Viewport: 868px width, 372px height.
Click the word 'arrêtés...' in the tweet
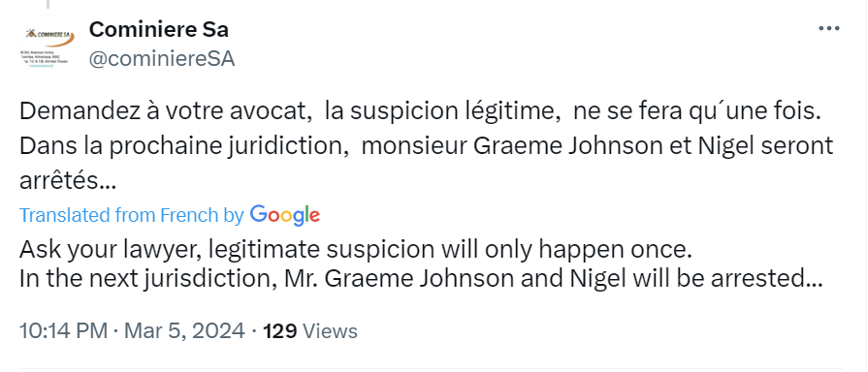point(68,180)
